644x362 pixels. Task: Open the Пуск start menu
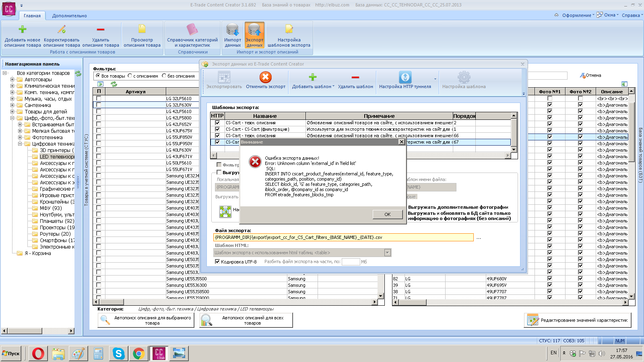coord(11,354)
